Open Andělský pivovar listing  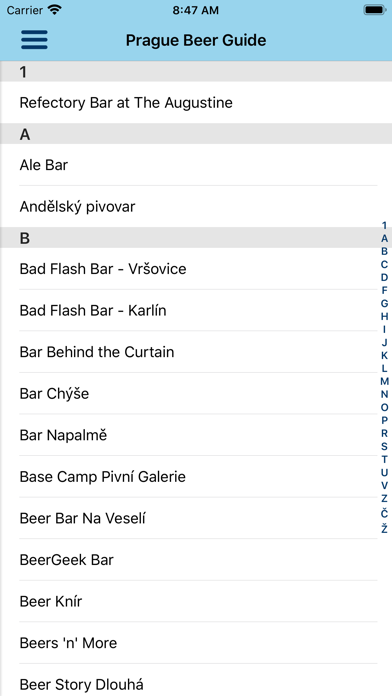point(196,206)
